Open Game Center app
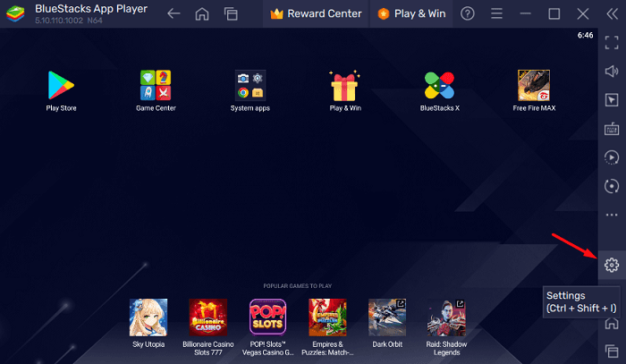 click(156, 86)
